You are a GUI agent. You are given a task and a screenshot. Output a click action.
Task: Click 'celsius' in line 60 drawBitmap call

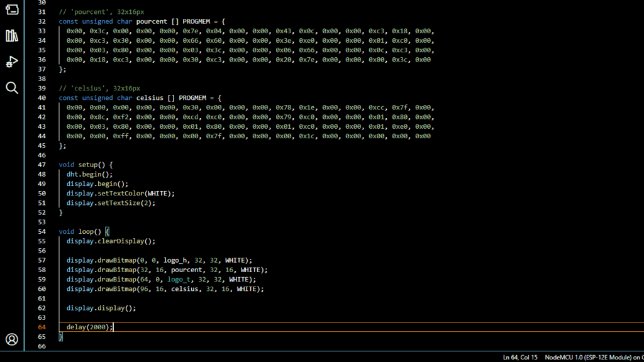coord(185,289)
